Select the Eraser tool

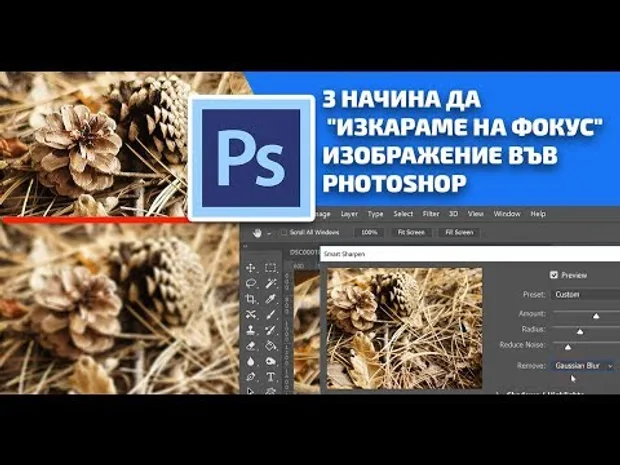coord(251,346)
